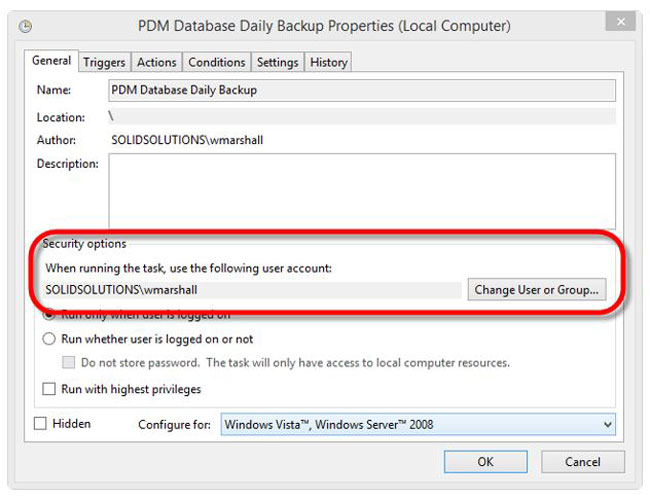
Task: Choose Run whether user is logged on or not
Action: (x=49, y=339)
